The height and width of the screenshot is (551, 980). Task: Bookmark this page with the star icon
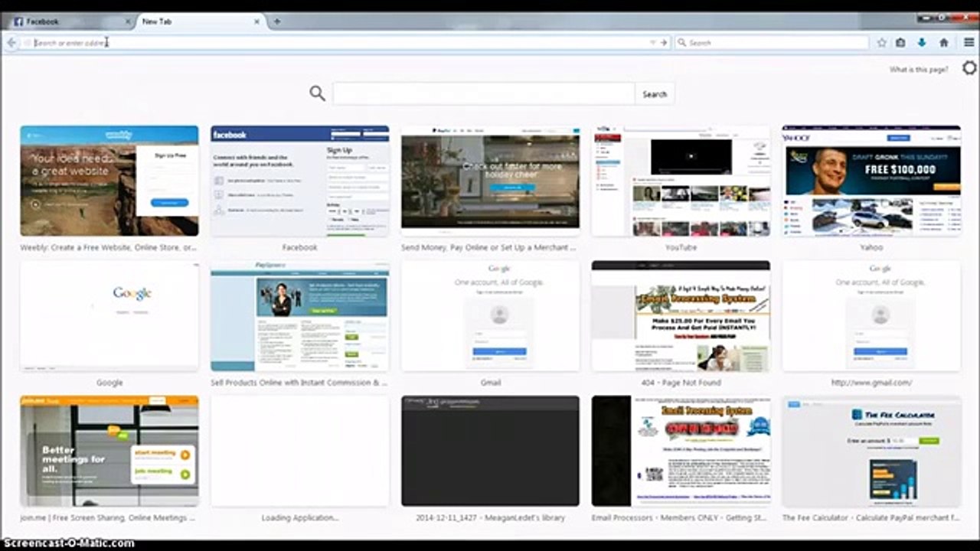[882, 43]
